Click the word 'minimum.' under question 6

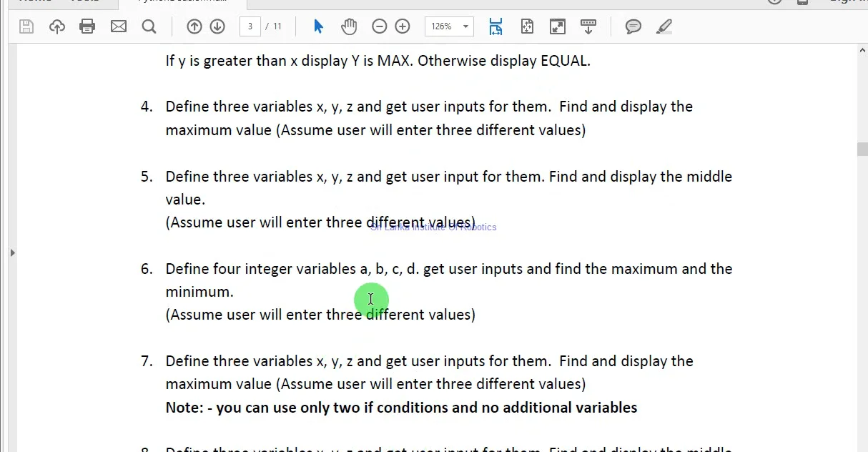199,292
